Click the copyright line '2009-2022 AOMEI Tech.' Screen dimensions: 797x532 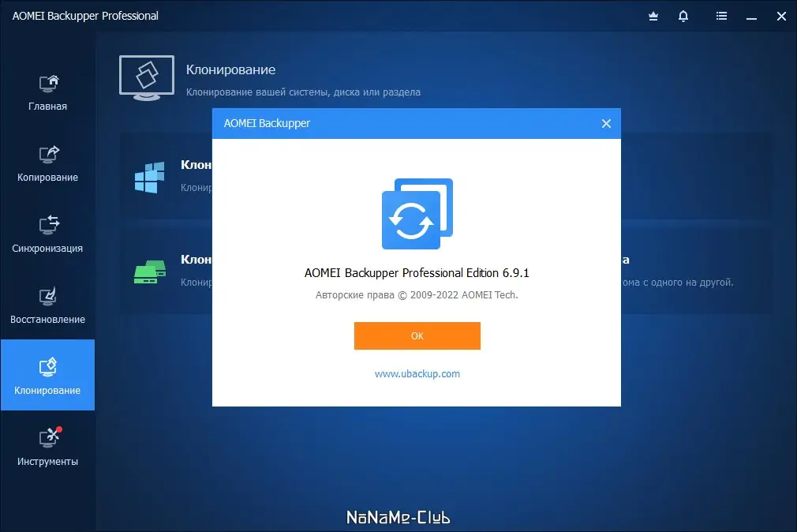[464, 295]
